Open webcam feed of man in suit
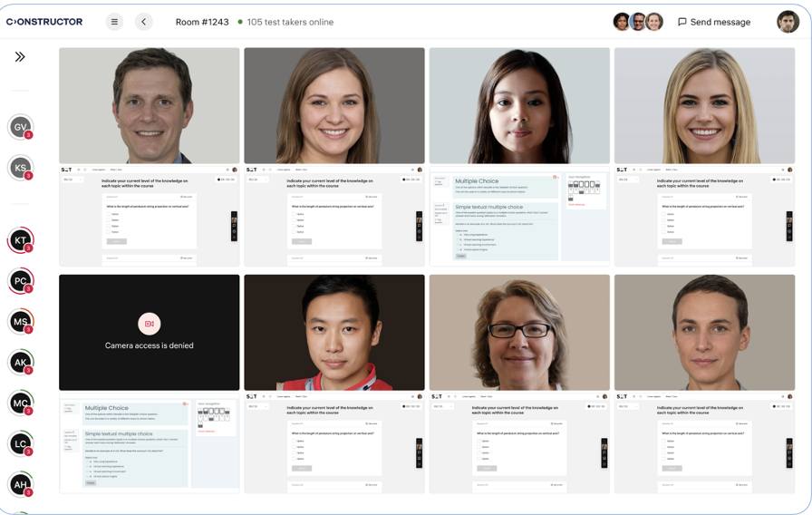 pyautogui.click(x=150, y=106)
